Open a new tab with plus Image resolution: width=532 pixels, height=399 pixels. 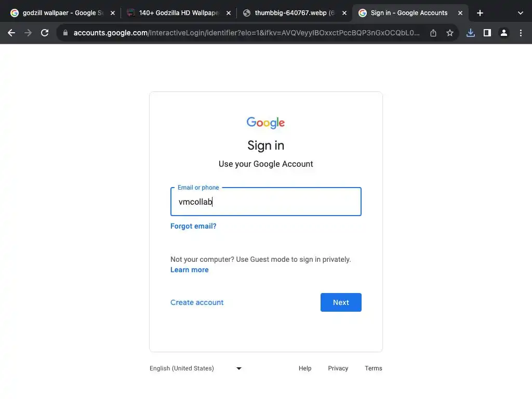480,13
